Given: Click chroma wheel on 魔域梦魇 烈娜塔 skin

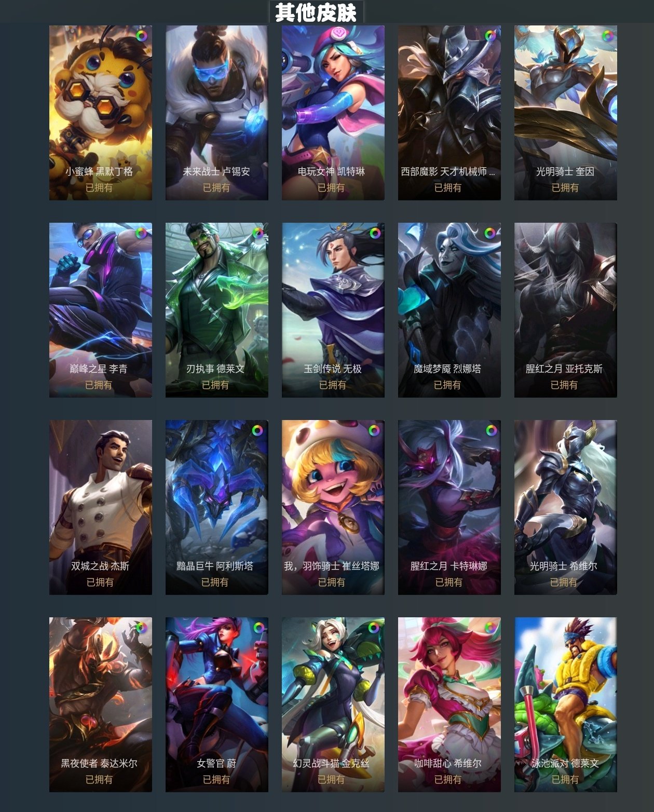Looking at the screenshot, I should 490,233.
